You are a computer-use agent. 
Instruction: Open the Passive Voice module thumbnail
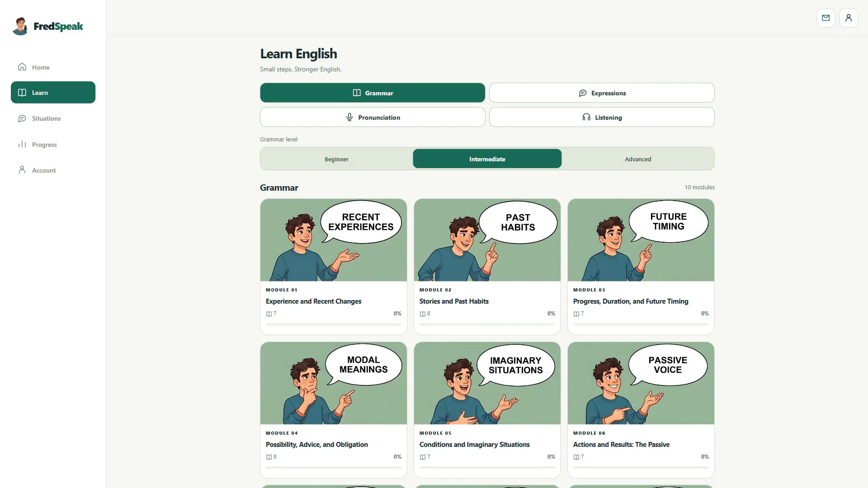tap(641, 383)
